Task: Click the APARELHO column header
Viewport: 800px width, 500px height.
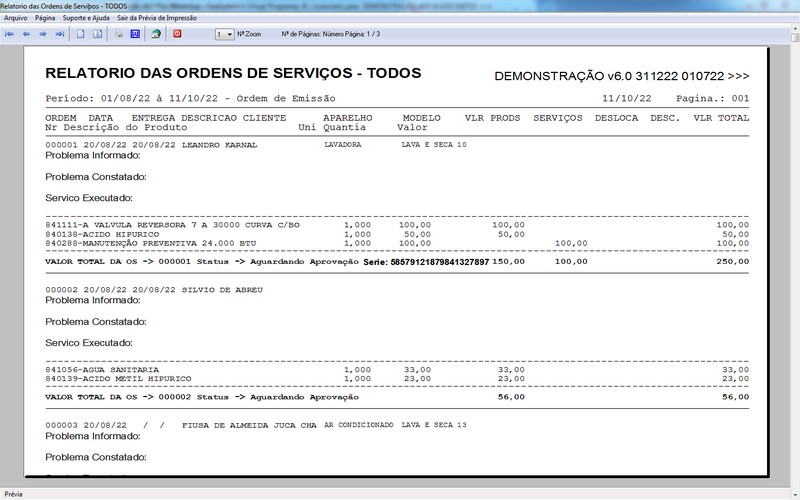Action: 347,118
